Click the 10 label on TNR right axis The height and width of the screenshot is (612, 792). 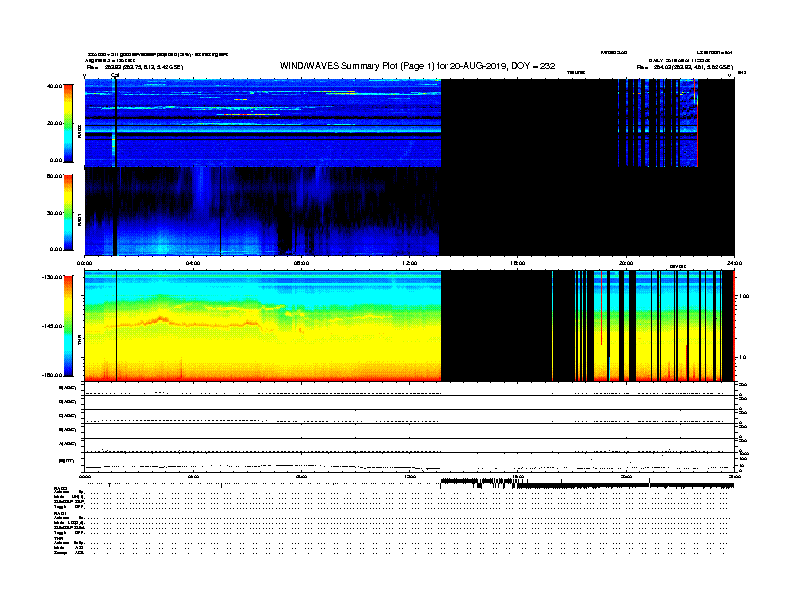pos(743,357)
